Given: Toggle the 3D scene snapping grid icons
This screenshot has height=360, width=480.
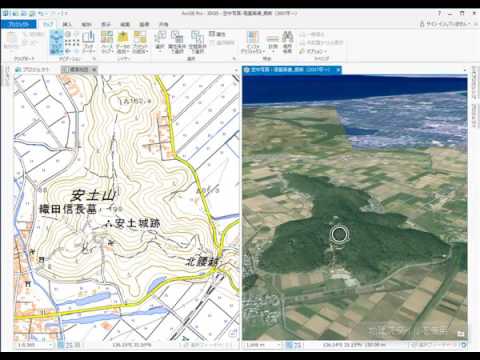Looking at the screenshot, I should coord(295,345).
